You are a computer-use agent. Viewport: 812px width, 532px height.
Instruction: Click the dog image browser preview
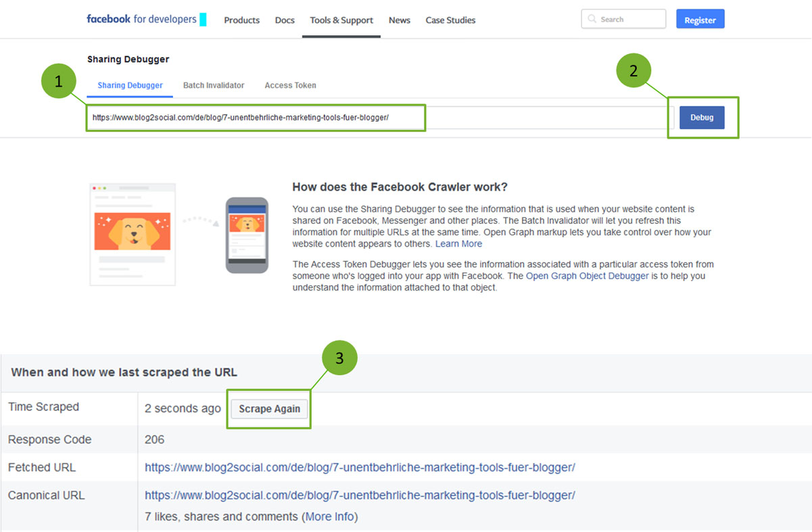(133, 233)
